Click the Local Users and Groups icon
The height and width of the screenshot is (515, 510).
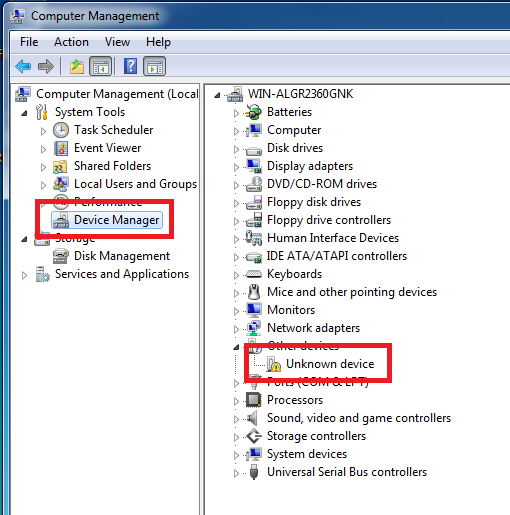61,184
